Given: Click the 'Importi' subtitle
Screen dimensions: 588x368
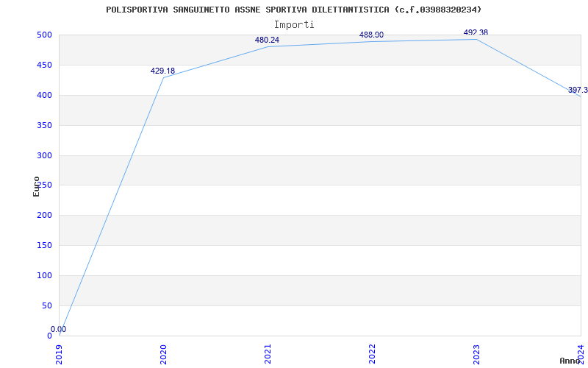Looking at the screenshot, I should (294, 25).
